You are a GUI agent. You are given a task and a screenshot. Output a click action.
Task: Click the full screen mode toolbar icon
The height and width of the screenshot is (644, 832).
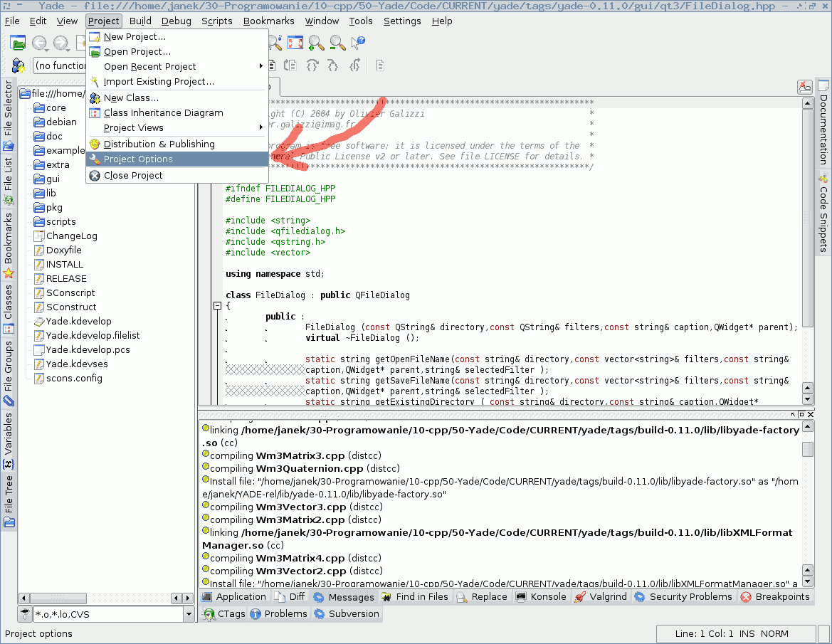tap(295, 43)
